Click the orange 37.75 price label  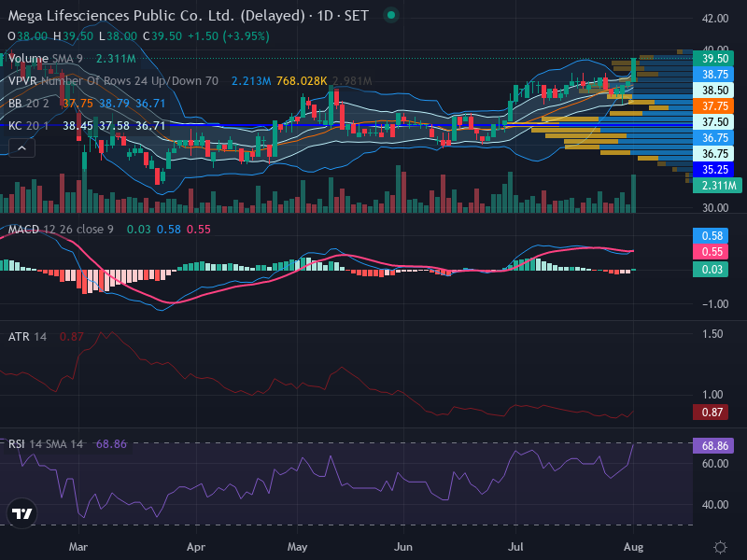[x=712, y=106]
